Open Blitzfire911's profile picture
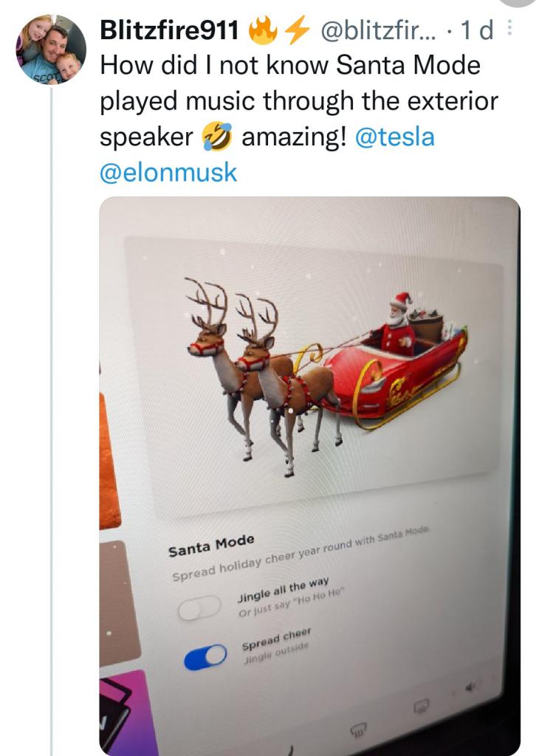This screenshot has height=756, width=536. pyautogui.click(x=51, y=49)
